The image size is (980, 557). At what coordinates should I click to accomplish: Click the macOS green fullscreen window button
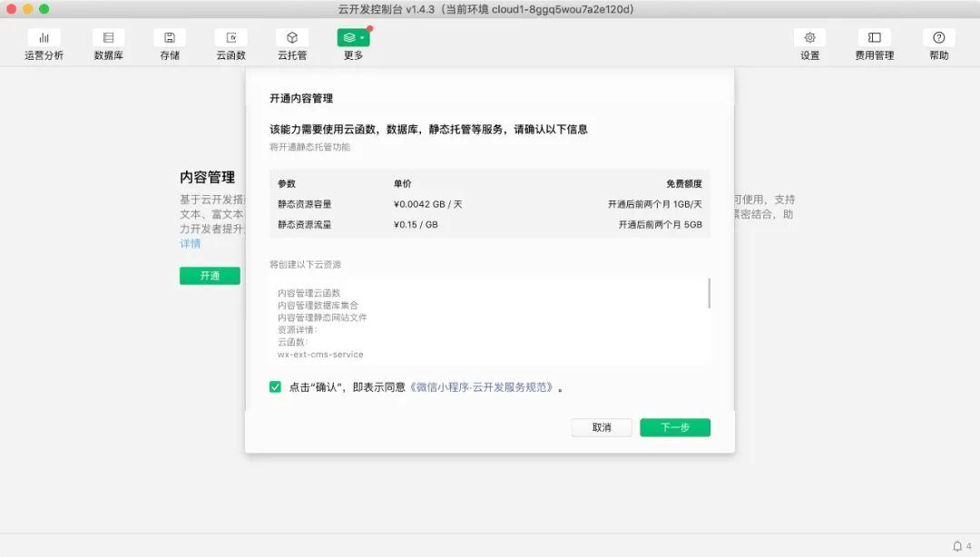pos(44,9)
